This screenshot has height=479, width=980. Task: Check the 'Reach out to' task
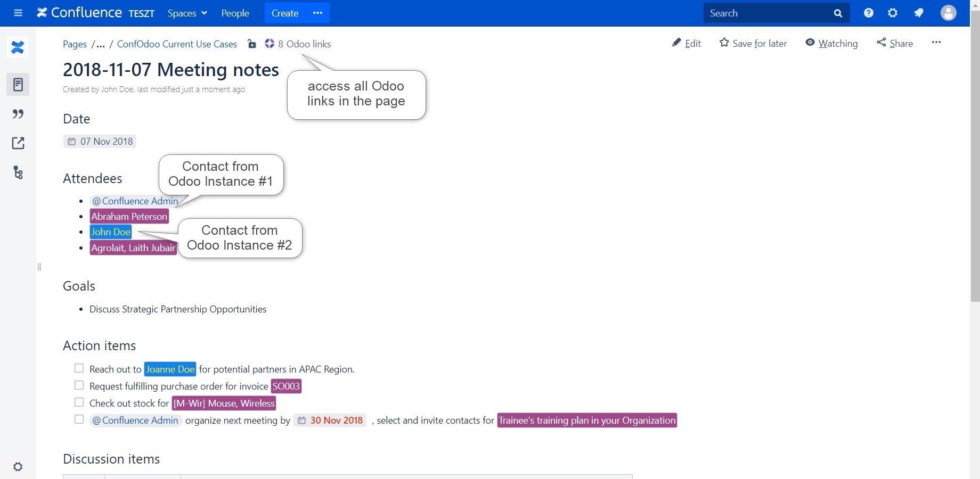(79, 368)
